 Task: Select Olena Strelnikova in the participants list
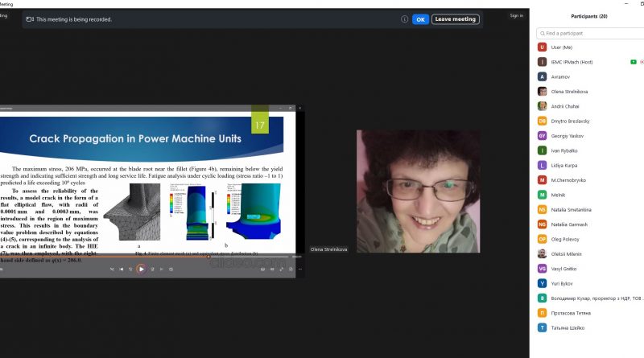[572, 91]
